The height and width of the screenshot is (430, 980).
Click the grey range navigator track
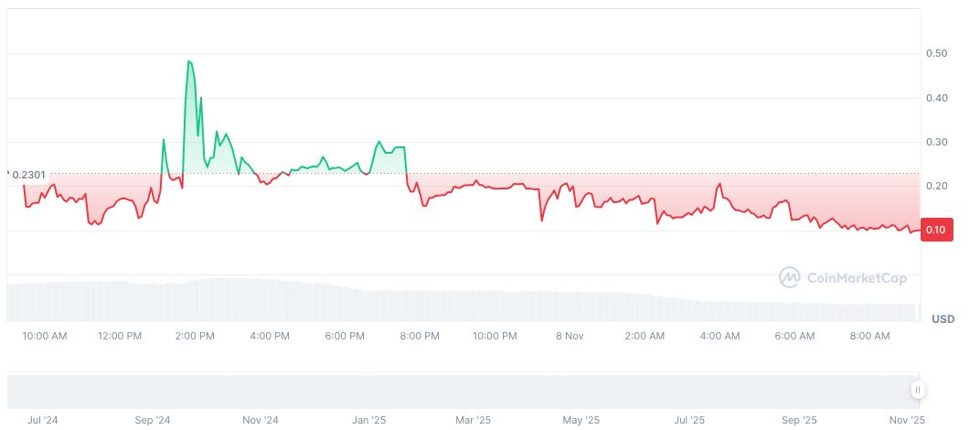(457, 391)
